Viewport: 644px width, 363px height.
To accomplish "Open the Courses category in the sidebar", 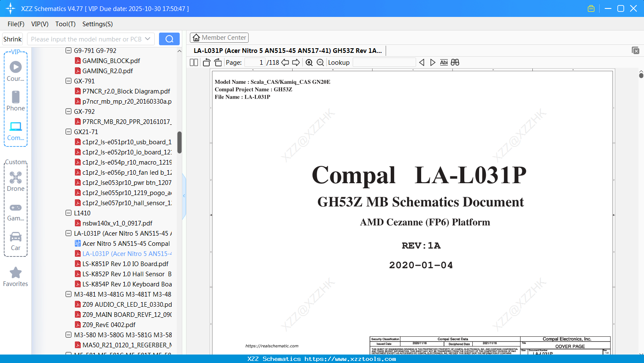I will tap(16, 71).
